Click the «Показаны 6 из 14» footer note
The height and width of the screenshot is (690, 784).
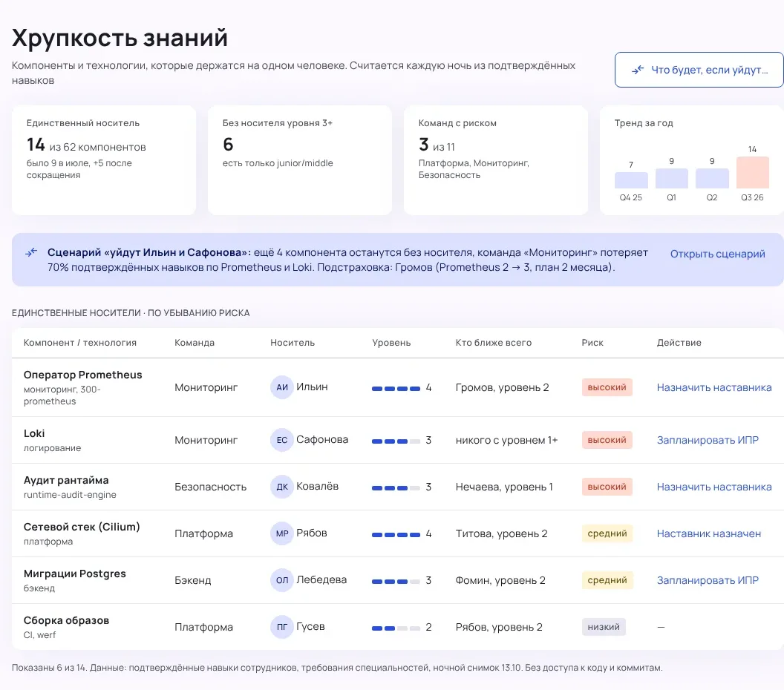[337, 668]
